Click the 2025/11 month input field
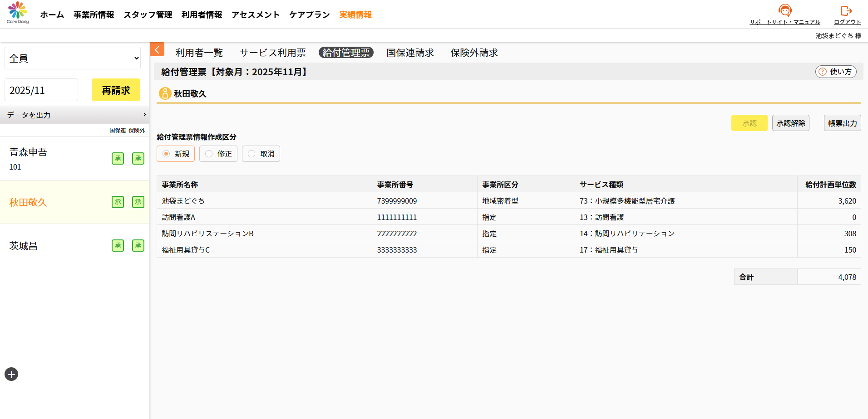The image size is (868, 419). pyautogui.click(x=41, y=90)
